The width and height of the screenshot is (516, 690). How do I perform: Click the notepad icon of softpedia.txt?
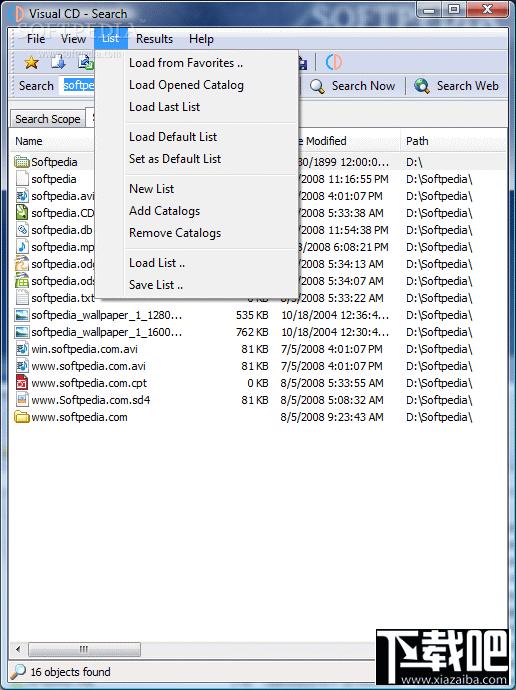tap(22, 298)
